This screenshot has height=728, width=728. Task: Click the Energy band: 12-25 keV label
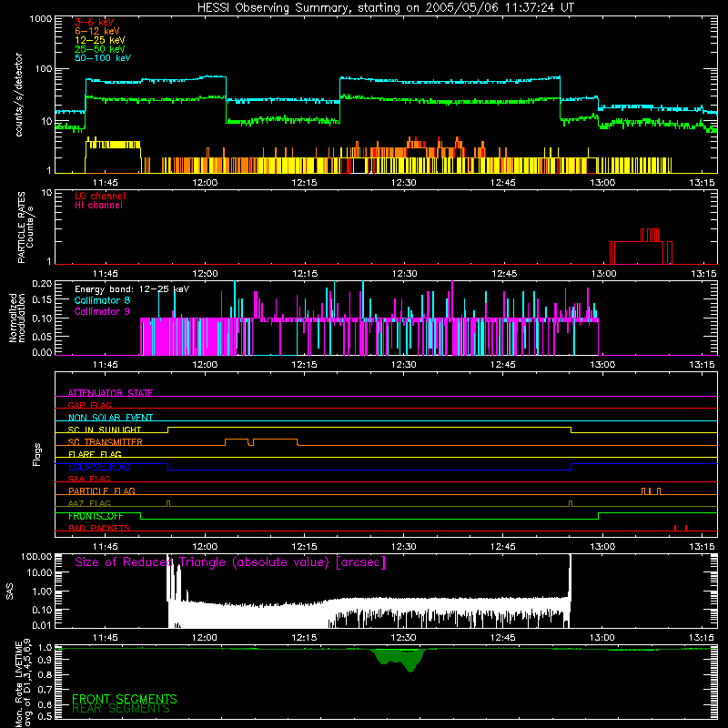tap(132, 289)
